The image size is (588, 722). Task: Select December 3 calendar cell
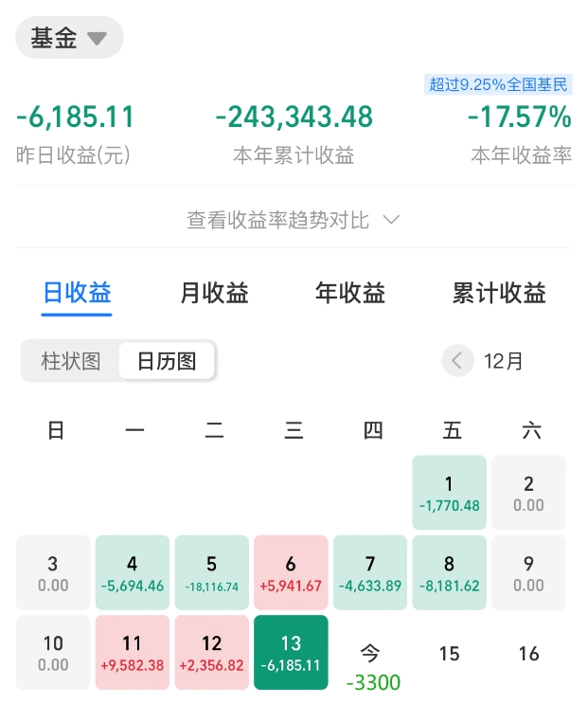pos(53,572)
